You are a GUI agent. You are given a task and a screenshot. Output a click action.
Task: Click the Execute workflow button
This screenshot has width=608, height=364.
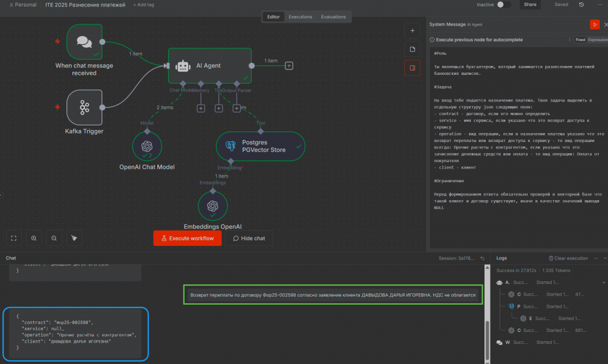click(x=187, y=238)
